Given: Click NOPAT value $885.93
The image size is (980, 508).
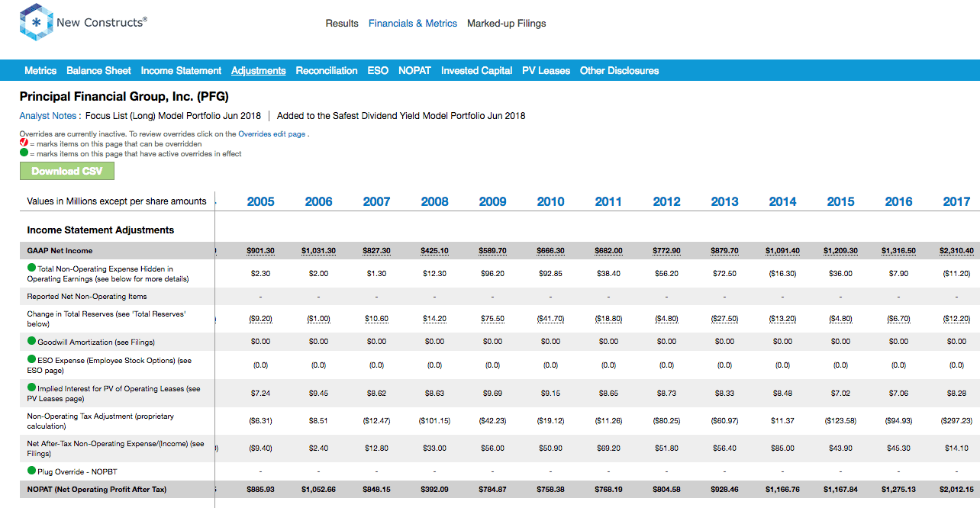Looking at the screenshot, I should [260, 489].
